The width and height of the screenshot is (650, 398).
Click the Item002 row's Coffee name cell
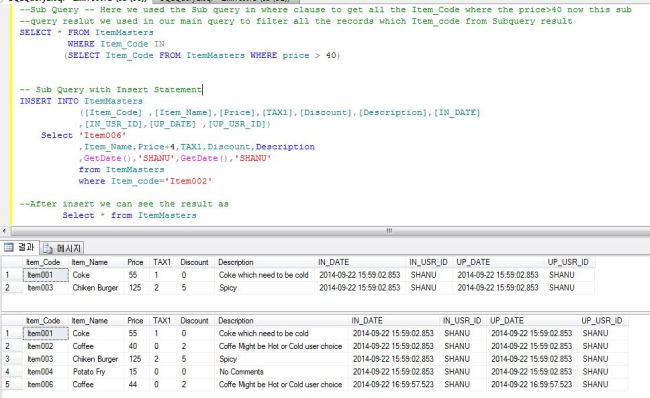(96, 346)
